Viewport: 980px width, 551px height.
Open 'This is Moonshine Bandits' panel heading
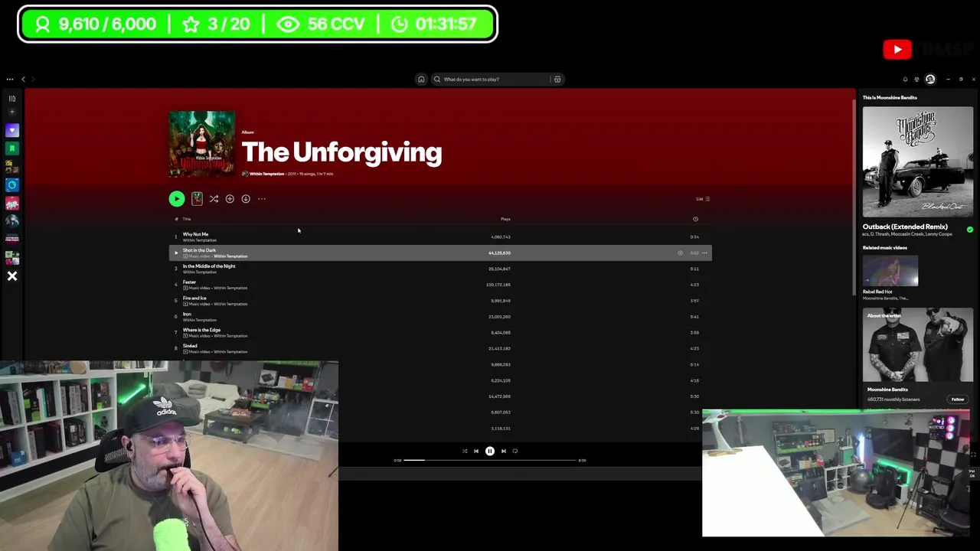(890, 98)
